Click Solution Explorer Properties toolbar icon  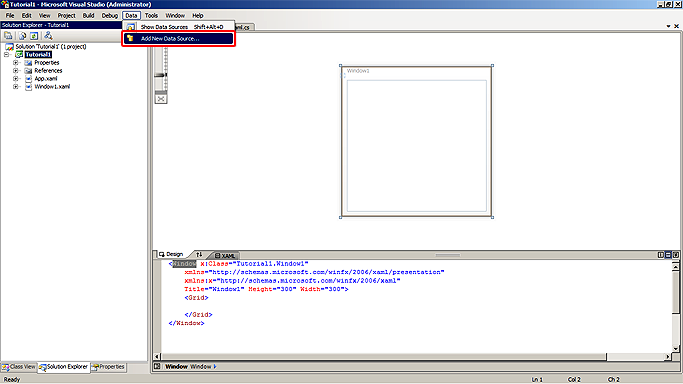click(8, 36)
